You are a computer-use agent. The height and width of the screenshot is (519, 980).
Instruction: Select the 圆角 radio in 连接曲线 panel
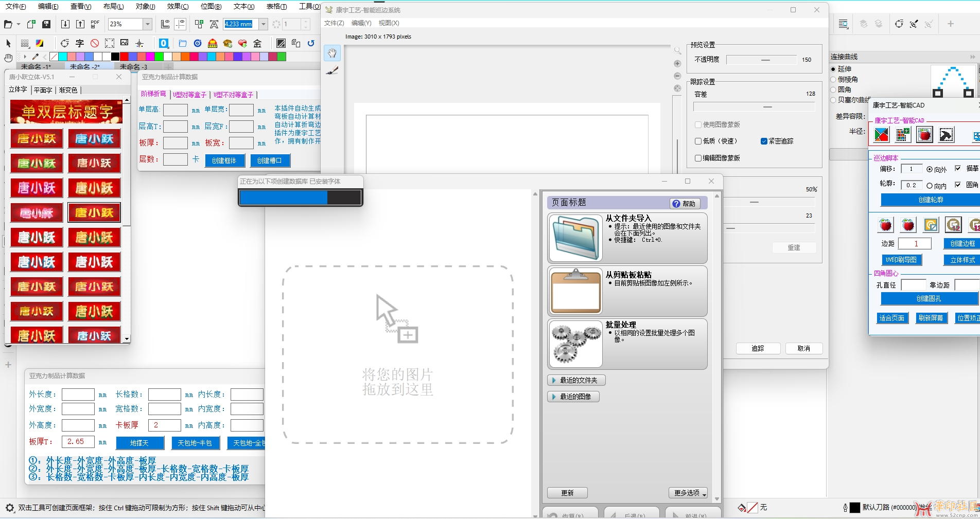coord(833,90)
